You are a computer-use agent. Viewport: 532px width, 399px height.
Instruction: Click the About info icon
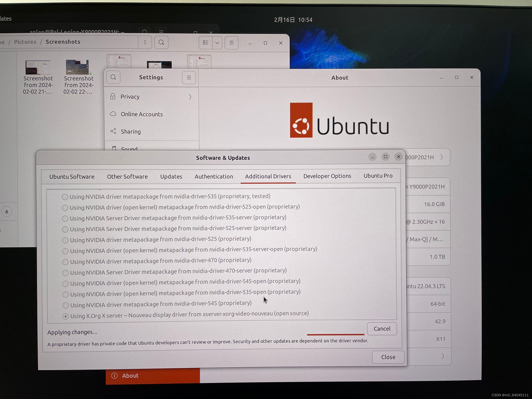tap(115, 376)
